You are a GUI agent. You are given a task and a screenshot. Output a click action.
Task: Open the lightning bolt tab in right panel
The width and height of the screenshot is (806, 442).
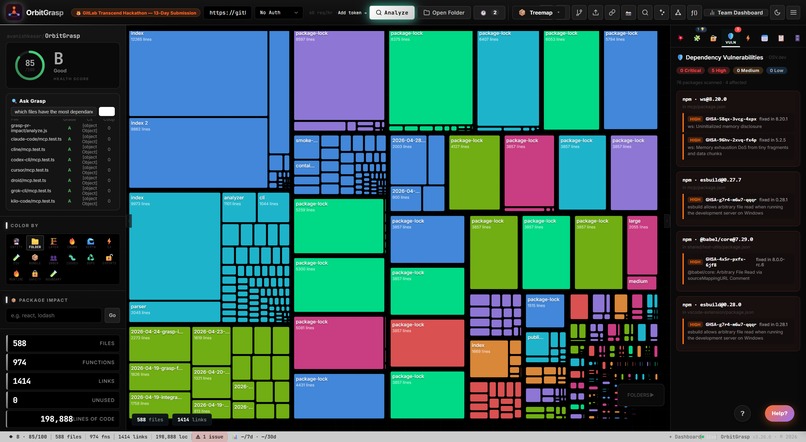tap(747, 38)
